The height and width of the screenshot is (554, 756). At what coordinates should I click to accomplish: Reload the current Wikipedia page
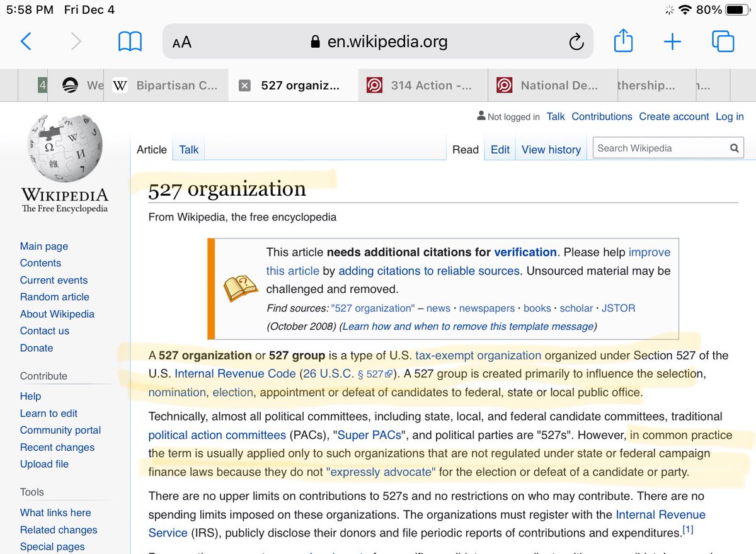[x=575, y=41]
